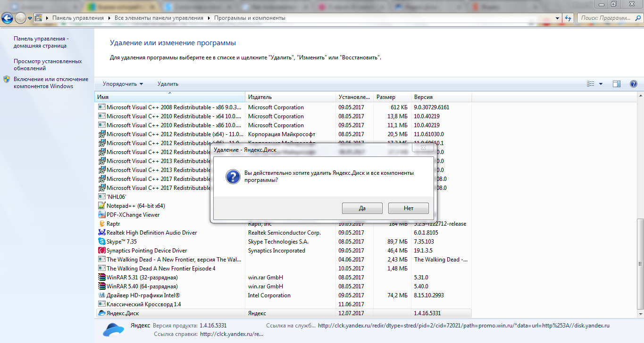Open help with the blue question icon
Image resolution: width=644 pixels, height=343 pixels.
click(634, 84)
